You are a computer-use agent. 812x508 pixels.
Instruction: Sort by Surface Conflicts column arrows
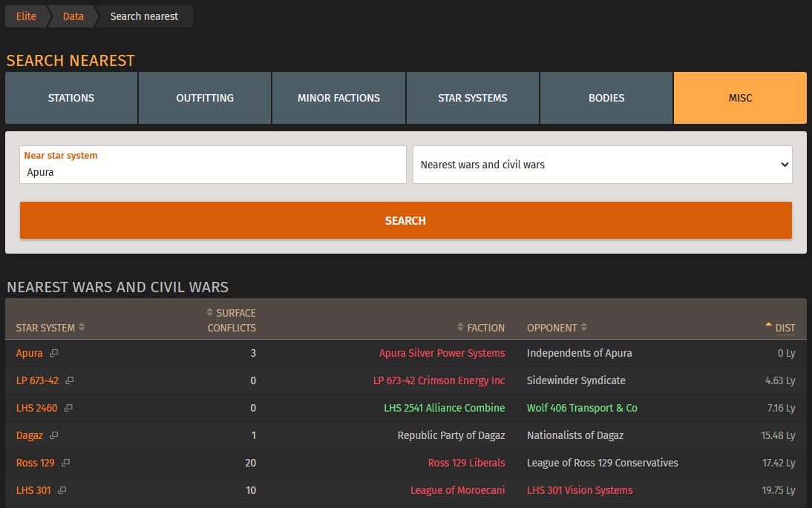tap(210, 312)
